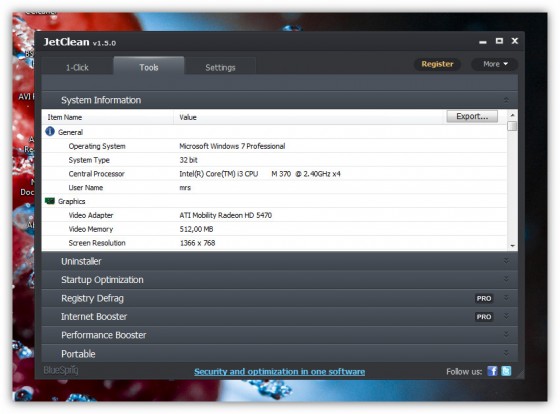Click the value ATI Mobility Radeon HD 5470
The width and height of the screenshot is (560, 414).
tap(225, 215)
